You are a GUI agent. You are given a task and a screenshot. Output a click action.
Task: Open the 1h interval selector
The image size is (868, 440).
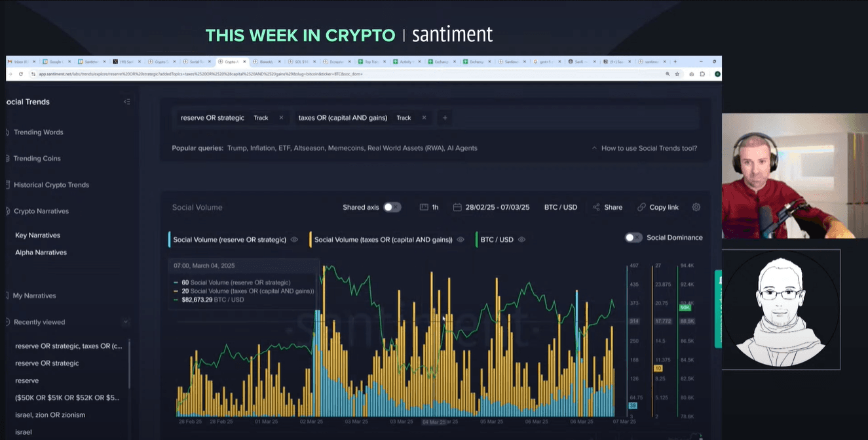(429, 207)
